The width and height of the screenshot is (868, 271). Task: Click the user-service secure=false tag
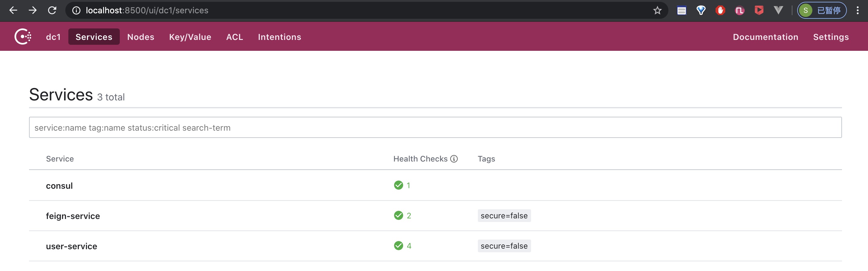[504, 246]
